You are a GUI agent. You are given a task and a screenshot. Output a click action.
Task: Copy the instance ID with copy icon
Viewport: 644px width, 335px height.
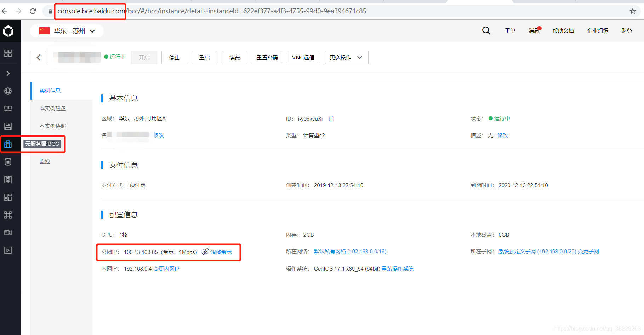[331, 119]
